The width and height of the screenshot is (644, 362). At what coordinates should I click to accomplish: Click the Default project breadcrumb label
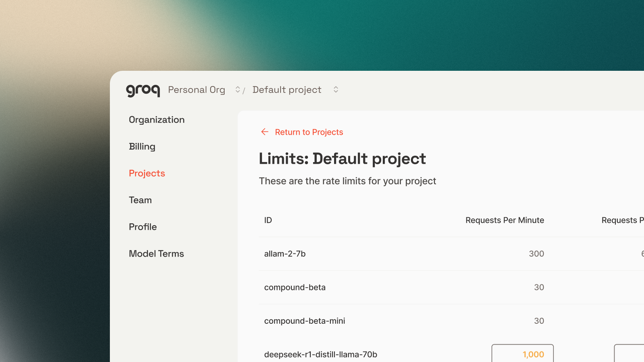click(x=287, y=90)
